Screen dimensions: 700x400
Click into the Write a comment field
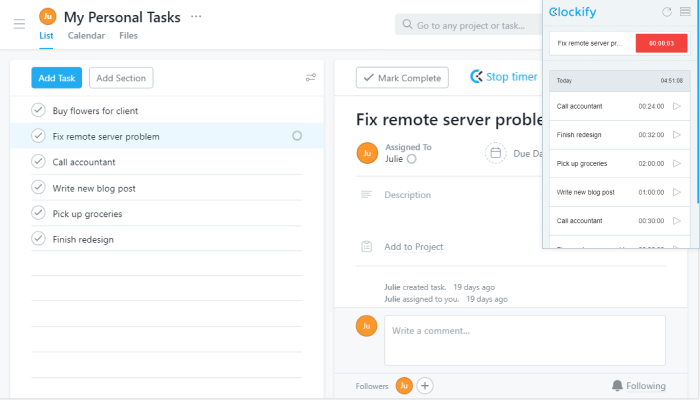coord(525,340)
